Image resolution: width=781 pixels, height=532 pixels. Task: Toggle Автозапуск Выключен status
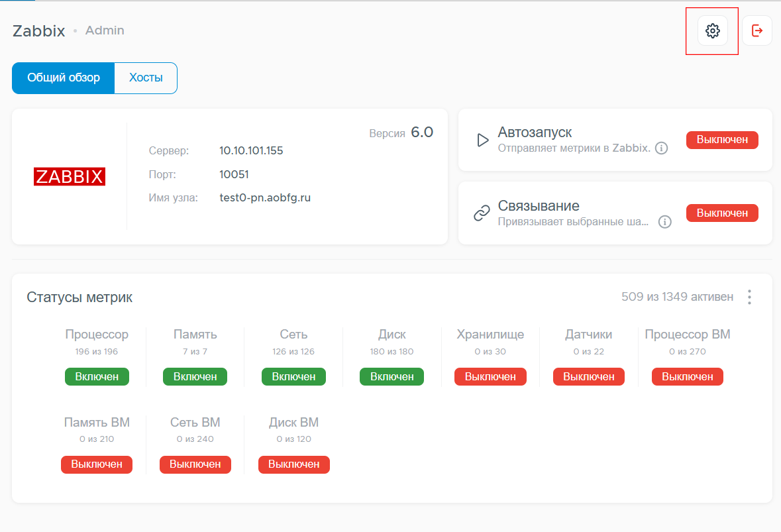pos(722,140)
